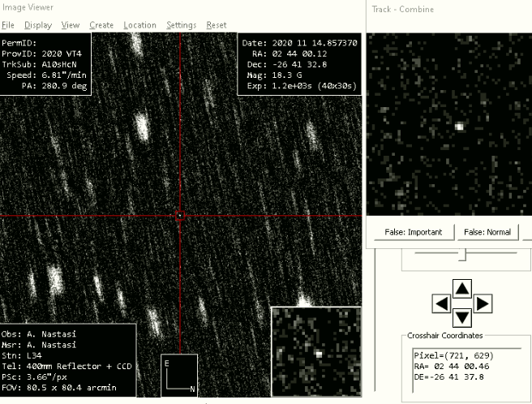Click the Image Viewer window title

click(x=28, y=7)
